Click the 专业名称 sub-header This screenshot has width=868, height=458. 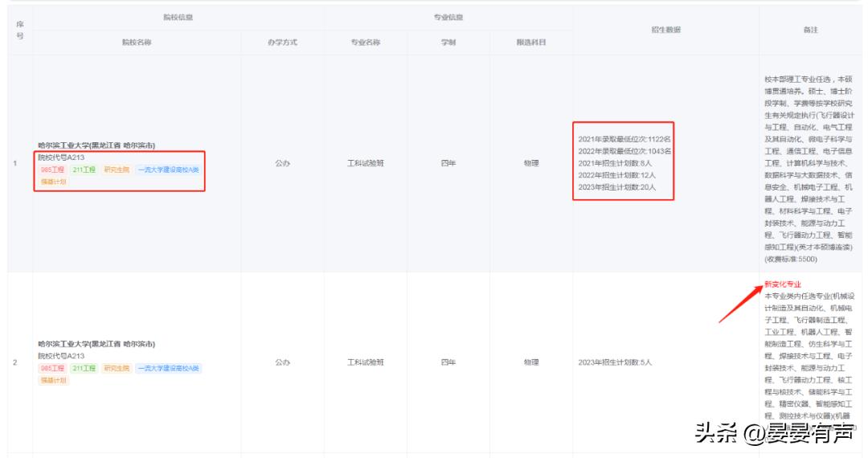pyautogui.click(x=366, y=42)
